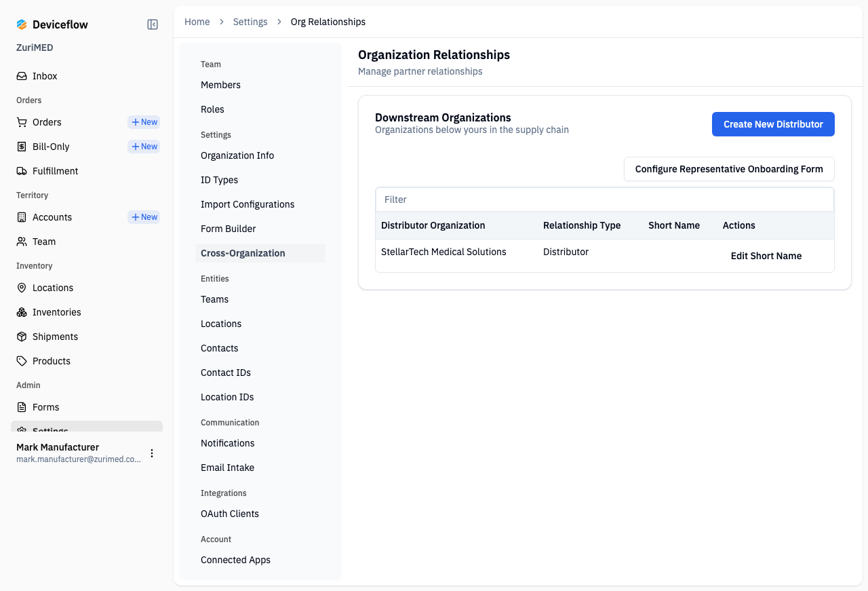Open Inbox via its tray icon

(22, 76)
